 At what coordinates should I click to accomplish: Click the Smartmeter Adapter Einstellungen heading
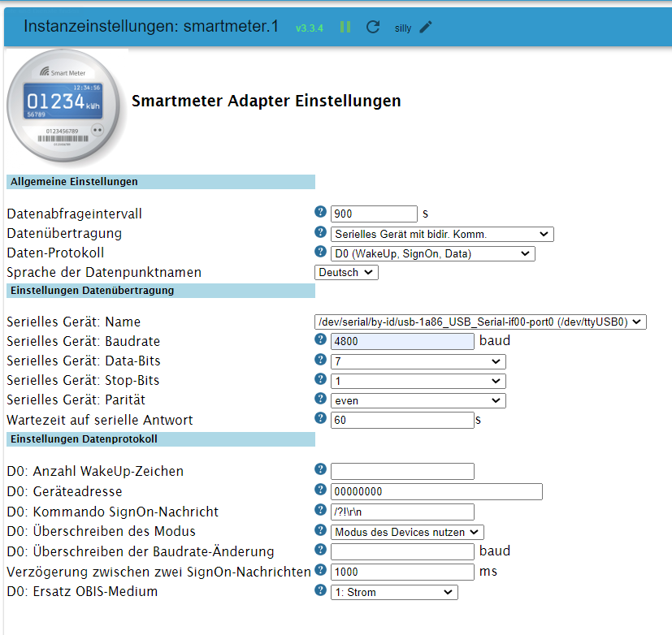(x=267, y=101)
